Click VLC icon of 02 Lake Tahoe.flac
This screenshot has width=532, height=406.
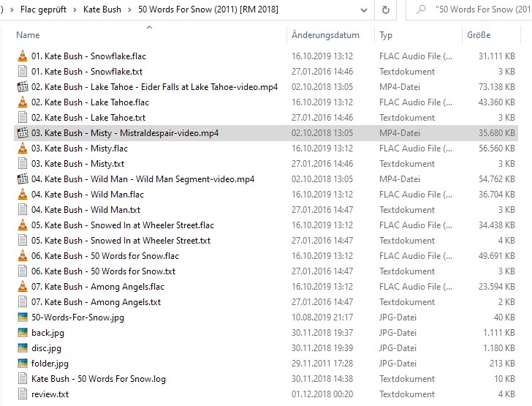coord(23,102)
